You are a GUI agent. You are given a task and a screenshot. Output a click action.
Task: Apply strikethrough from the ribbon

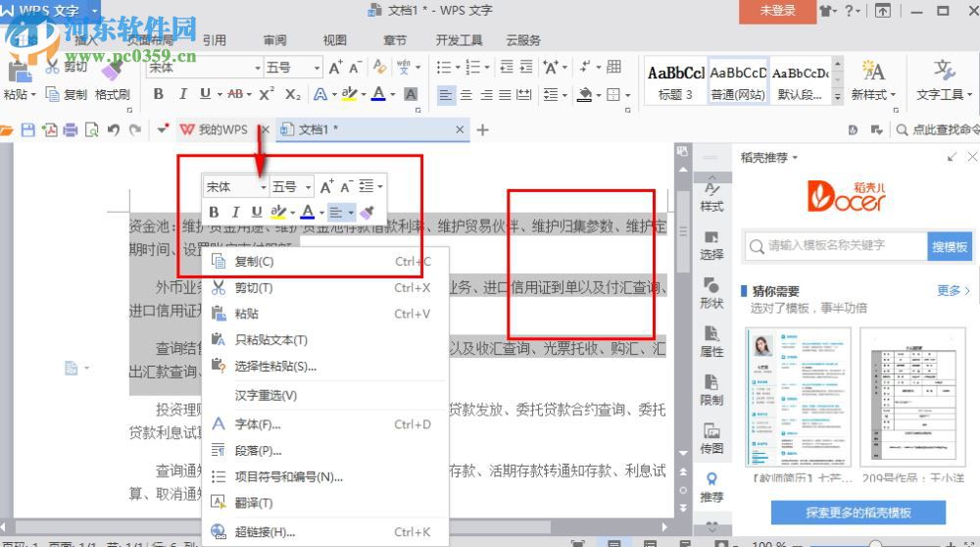pos(235,94)
